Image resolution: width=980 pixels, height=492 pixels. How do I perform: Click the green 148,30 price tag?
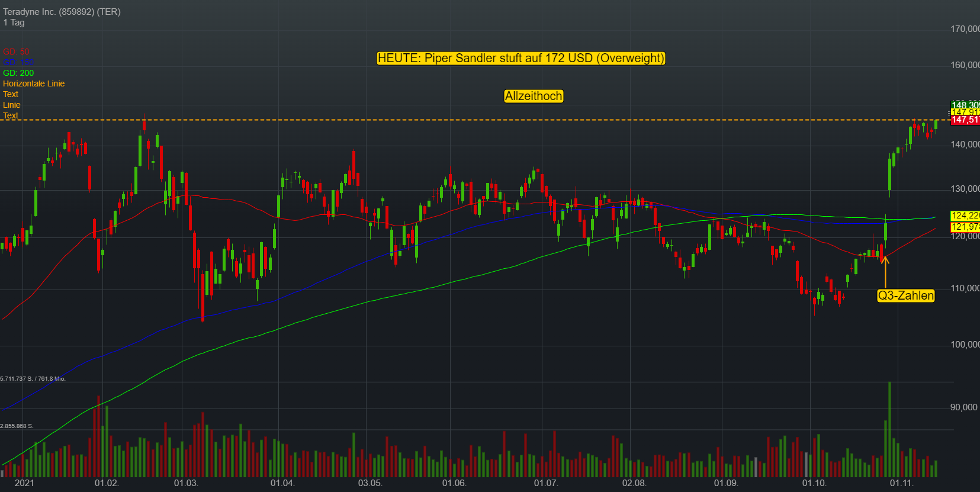pos(965,105)
